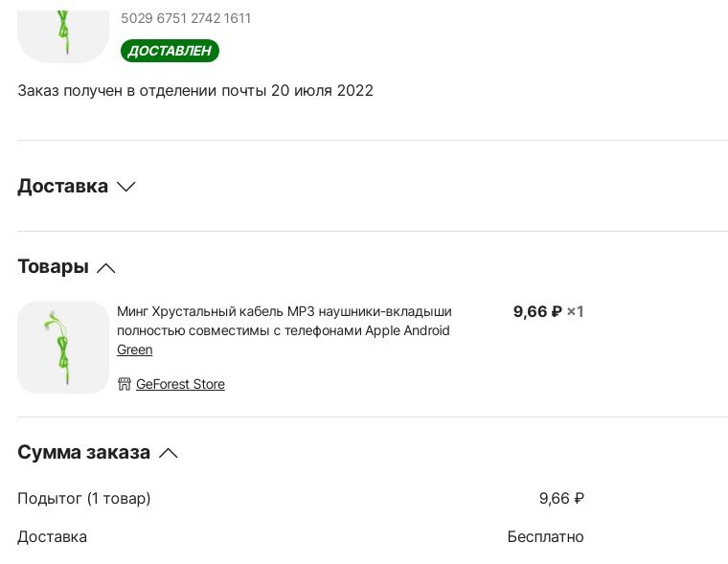This screenshot has height=564, width=728.
Task: Click the bold 9,66 ₽ item price
Action: pyautogui.click(x=537, y=311)
